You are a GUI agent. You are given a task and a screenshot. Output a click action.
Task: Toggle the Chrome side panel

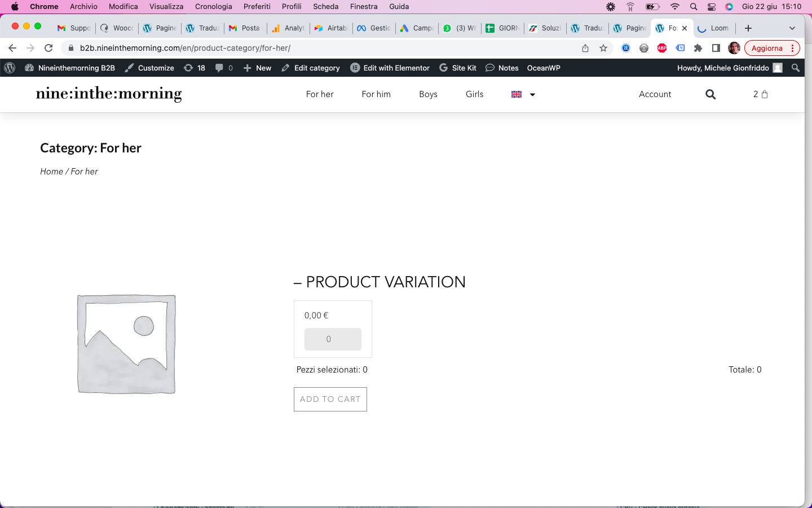[x=716, y=48]
